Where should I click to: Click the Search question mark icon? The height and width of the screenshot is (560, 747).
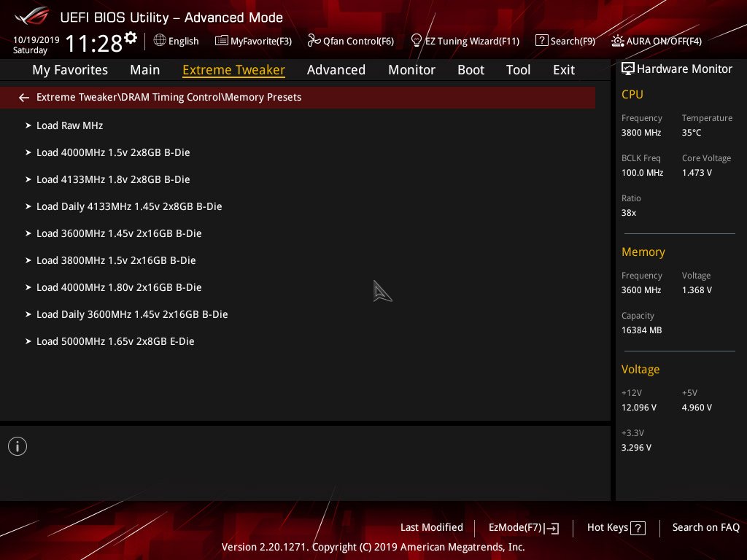point(542,41)
